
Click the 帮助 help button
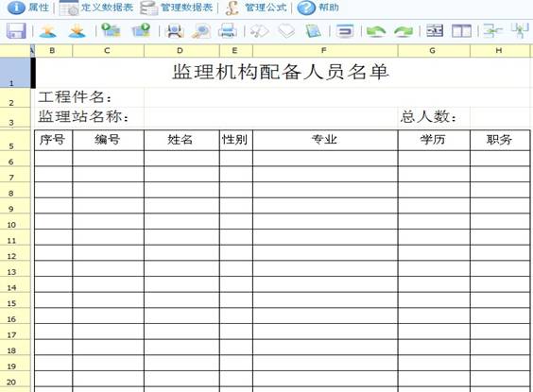click(318, 8)
